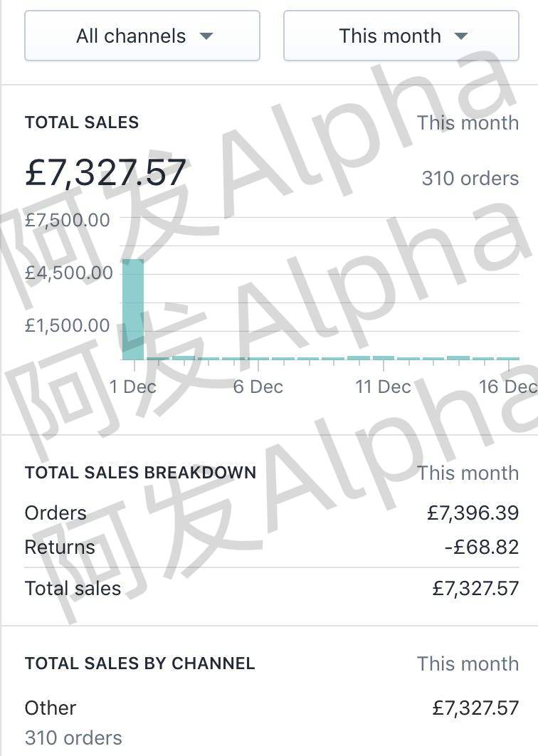Open the All channels dropdown
The image size is (538, 756).
coord(142,36)
